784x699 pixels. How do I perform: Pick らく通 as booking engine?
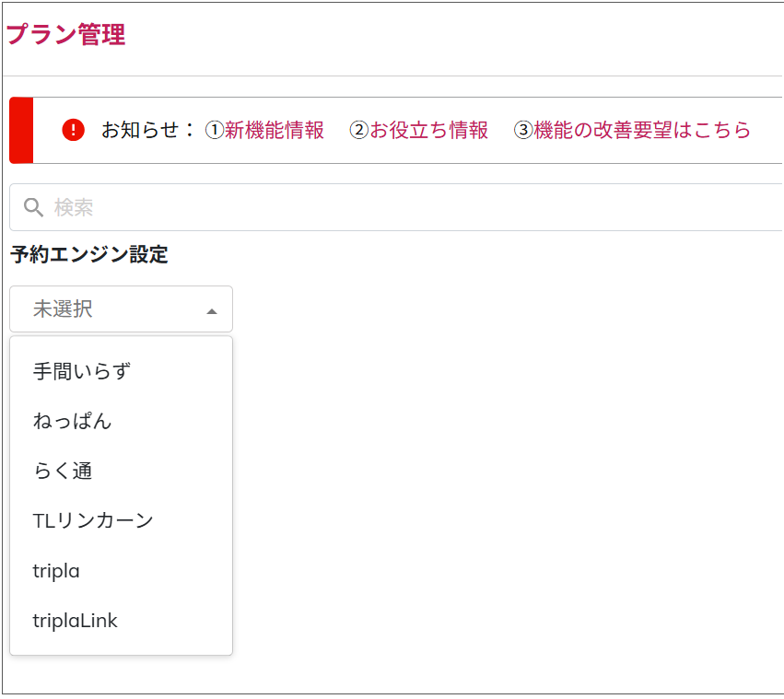(x=63, y=471)
